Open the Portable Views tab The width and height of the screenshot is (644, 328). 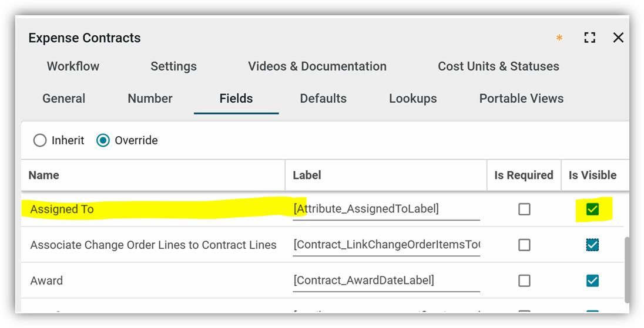coord(521,99)
